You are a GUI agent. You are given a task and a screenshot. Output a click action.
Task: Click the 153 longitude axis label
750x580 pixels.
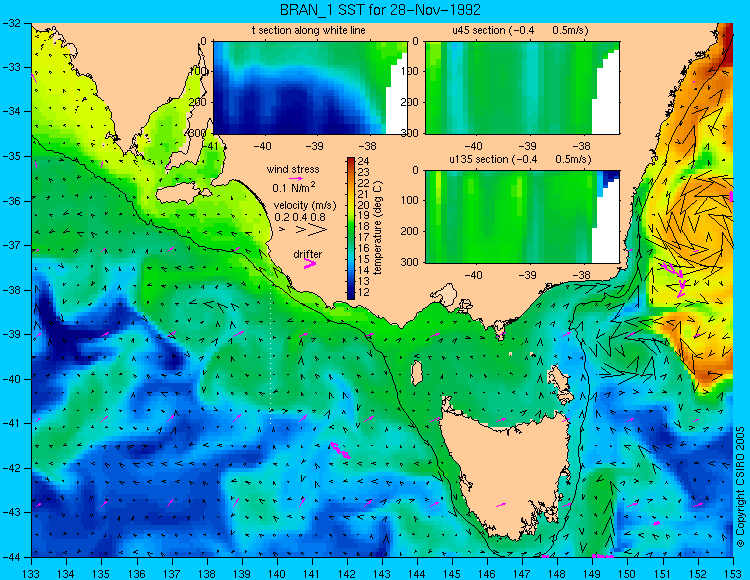[733, 573]
